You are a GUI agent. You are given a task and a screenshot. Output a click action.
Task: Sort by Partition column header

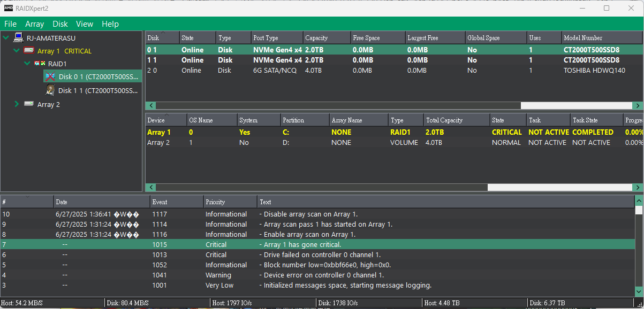click(305, 120)
